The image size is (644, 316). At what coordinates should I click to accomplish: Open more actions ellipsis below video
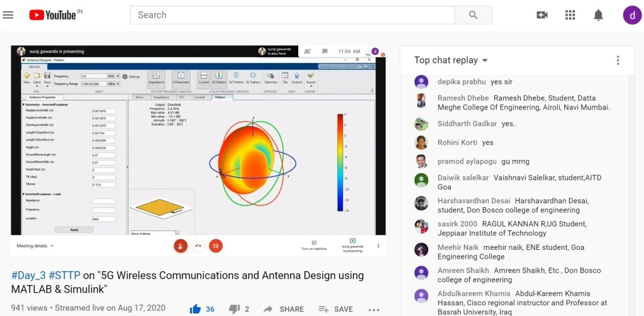tap(374, 310)
